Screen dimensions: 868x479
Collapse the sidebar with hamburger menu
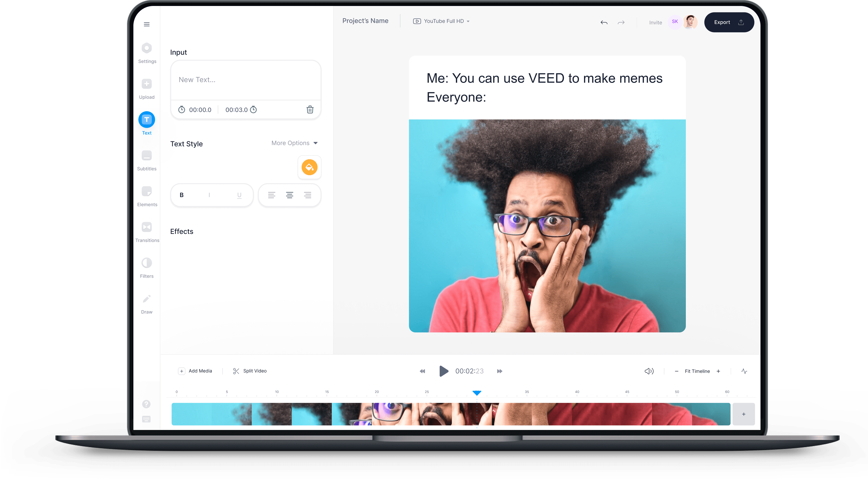[x=147, y=24]
